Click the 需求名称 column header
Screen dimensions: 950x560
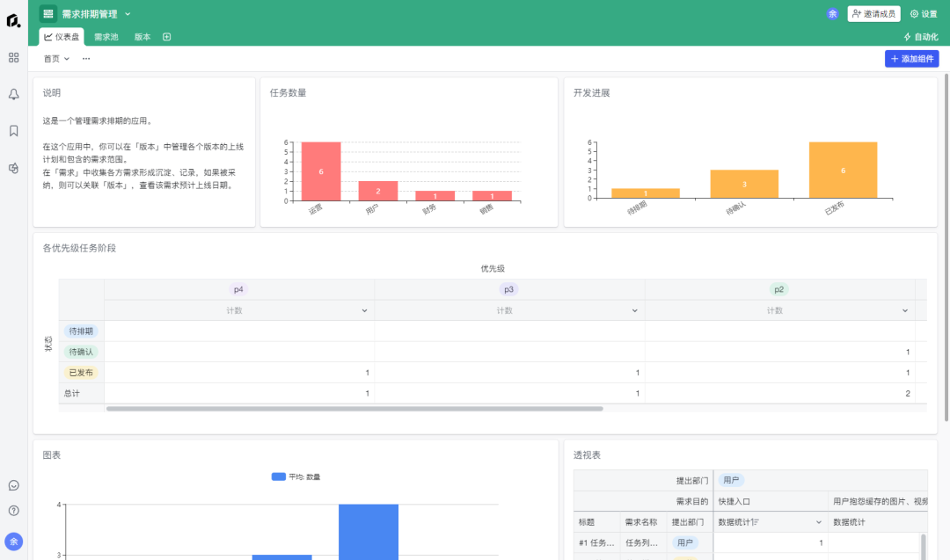pos(641,522)
